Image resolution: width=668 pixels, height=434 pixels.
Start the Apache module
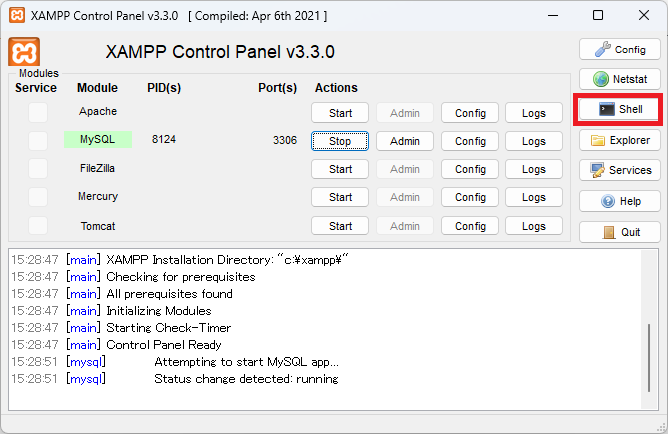pos(340,113)
